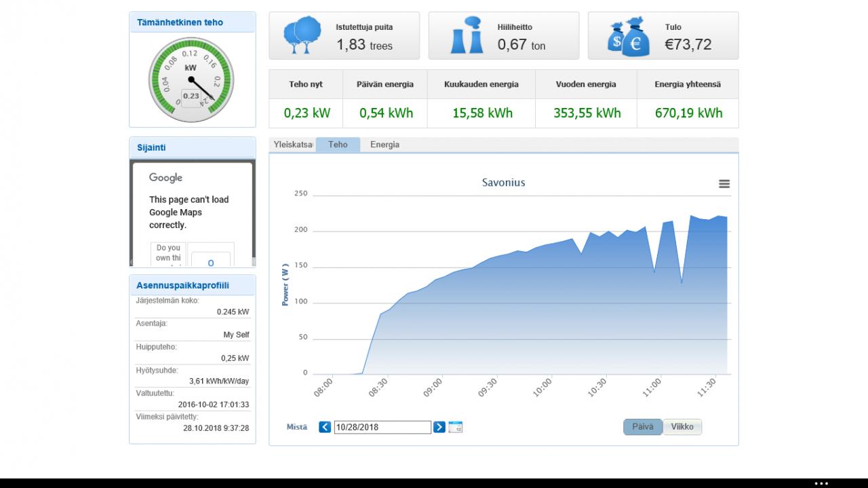Click the date field showing 10/28/2018

pos(382,427)
